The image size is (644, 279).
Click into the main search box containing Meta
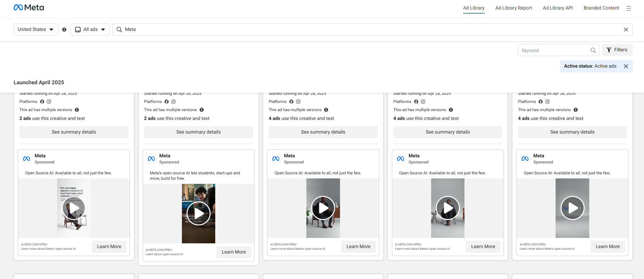(x=372, y=30)
